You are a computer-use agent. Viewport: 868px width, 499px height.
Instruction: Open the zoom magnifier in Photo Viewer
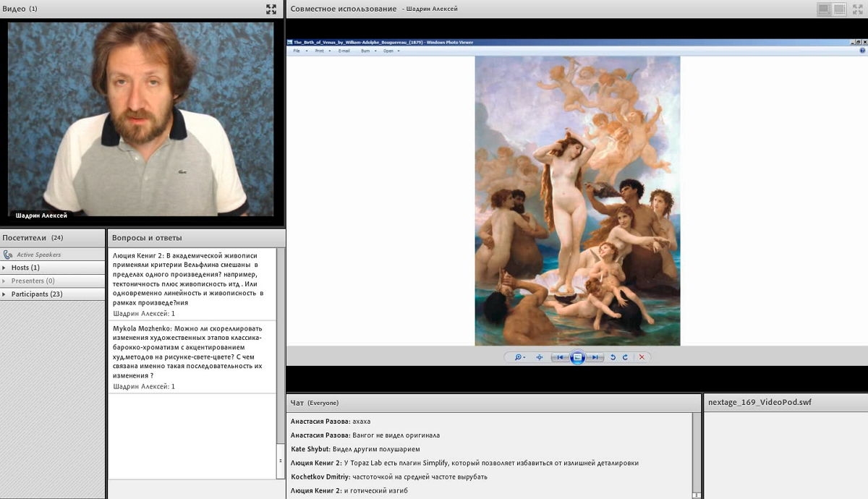pyautogui.click(x=519, y=357)
